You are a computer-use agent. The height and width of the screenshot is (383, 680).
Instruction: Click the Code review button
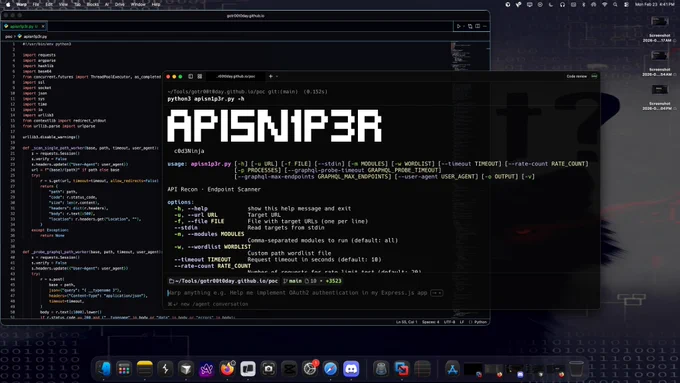(576, 76)
